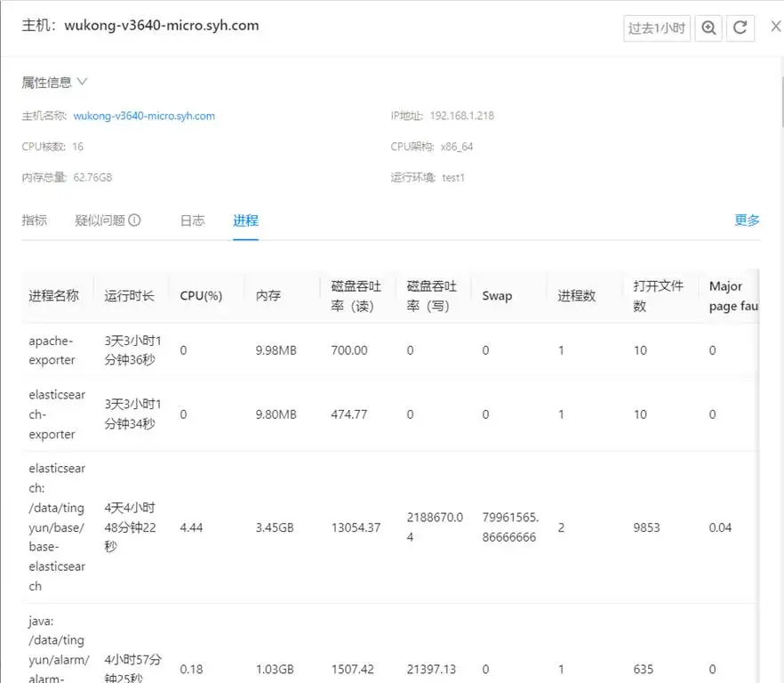Open the wukong-v3640-micro.syh.com hostname link

144,116
